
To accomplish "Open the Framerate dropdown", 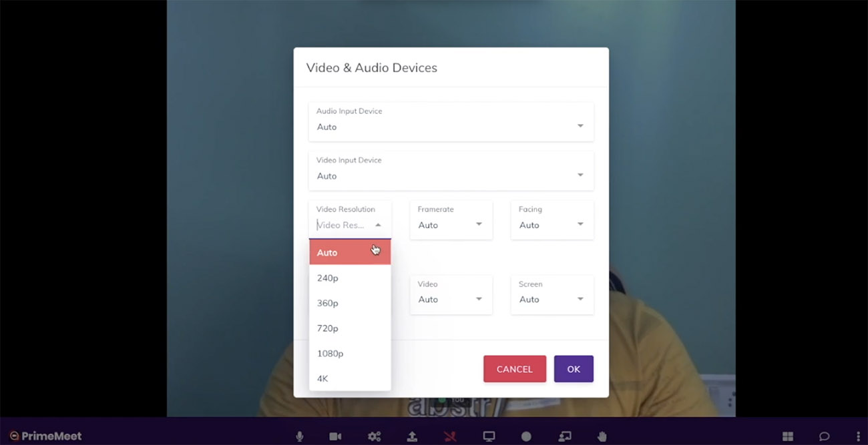I will 451,219.
